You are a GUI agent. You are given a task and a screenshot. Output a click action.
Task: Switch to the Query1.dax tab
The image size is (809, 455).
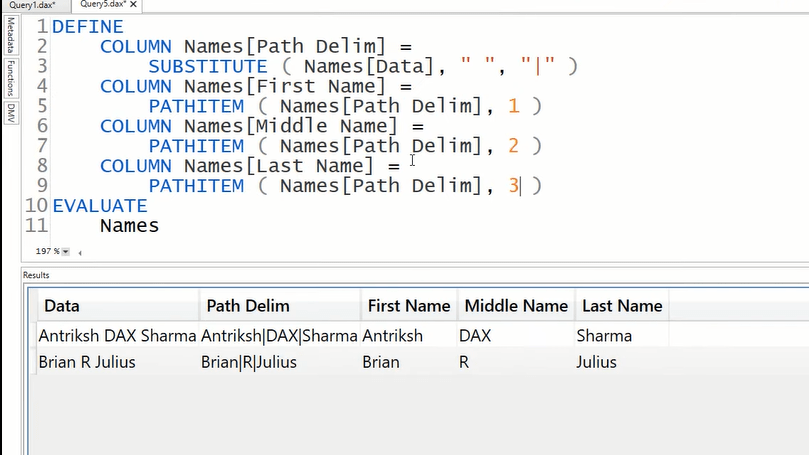point(32,5)
